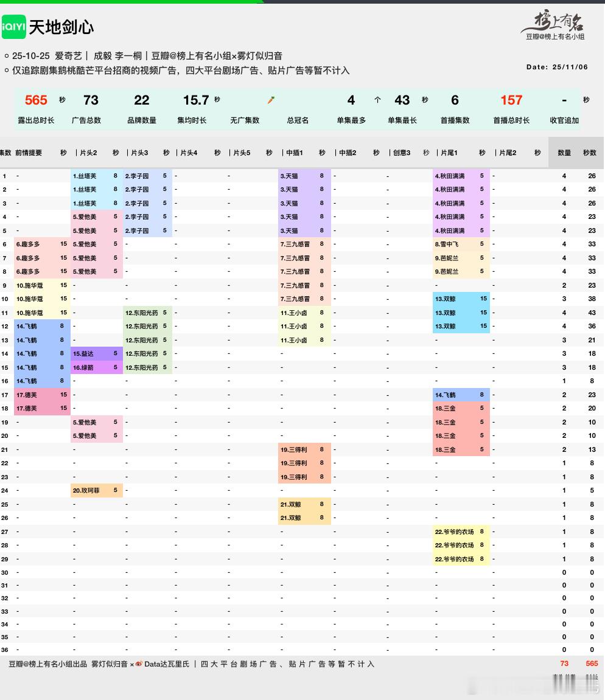Screen dimensions: 605x700
Task: Click the 15.7 average duration value
Action: click(196, 100)
